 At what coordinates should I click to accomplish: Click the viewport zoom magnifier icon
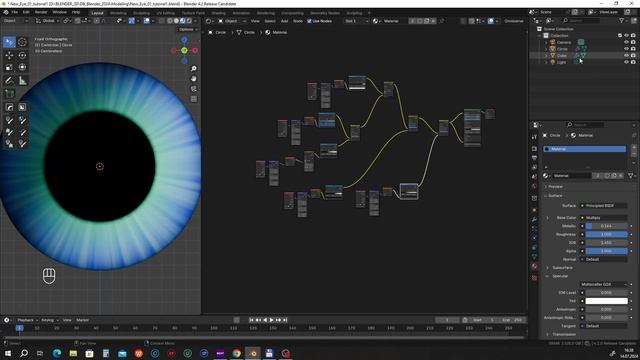(x=194, y=69)
